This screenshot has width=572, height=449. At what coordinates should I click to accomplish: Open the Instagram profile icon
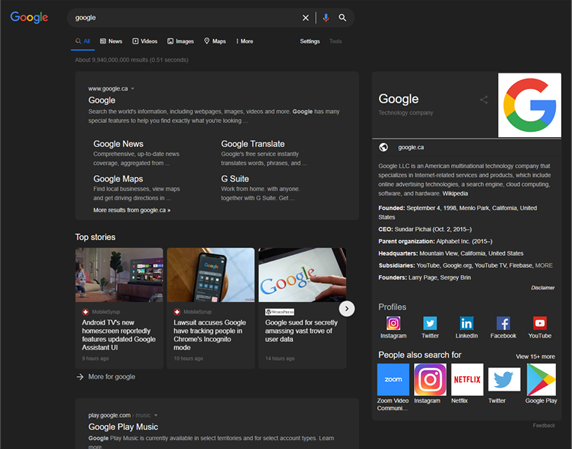pos(393,323)
